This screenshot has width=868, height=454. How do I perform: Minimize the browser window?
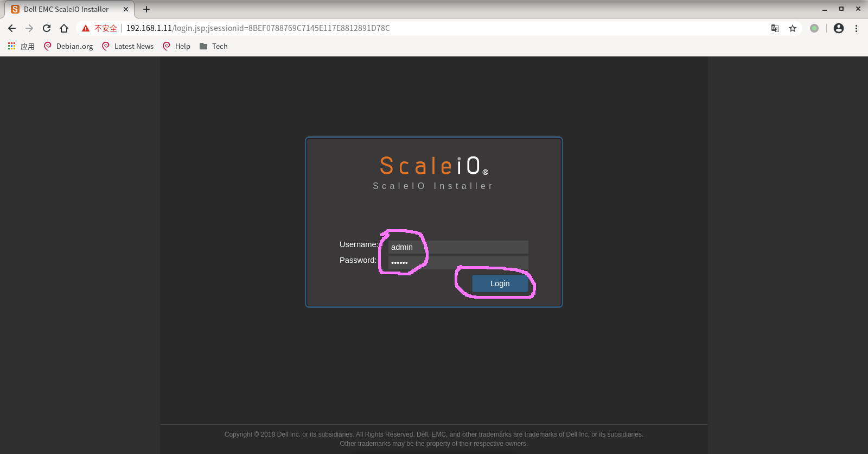tap(825, 9)
